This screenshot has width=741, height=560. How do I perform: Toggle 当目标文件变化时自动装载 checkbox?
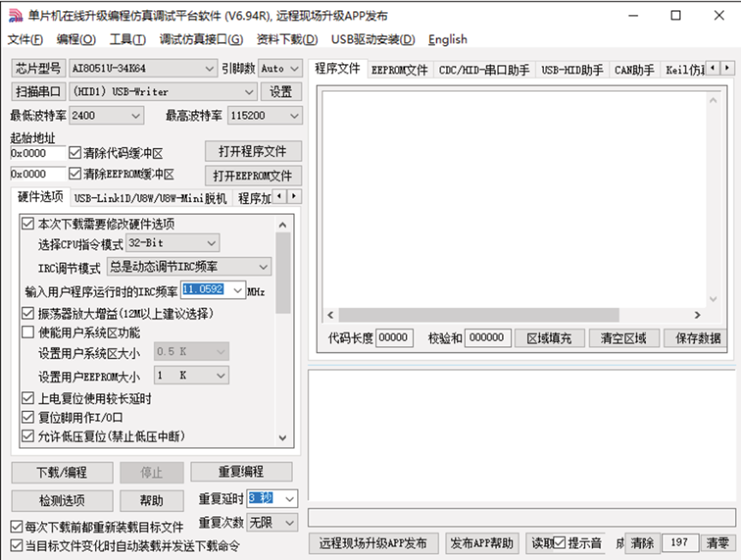pos(16,545)
